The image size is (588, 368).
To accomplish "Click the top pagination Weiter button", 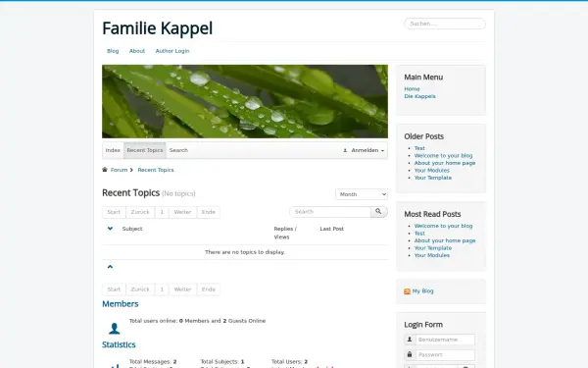I will point(182,212).
